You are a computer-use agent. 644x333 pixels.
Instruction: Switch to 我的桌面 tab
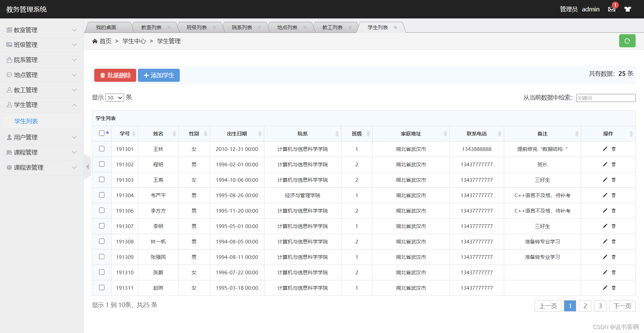coord(106,27)
